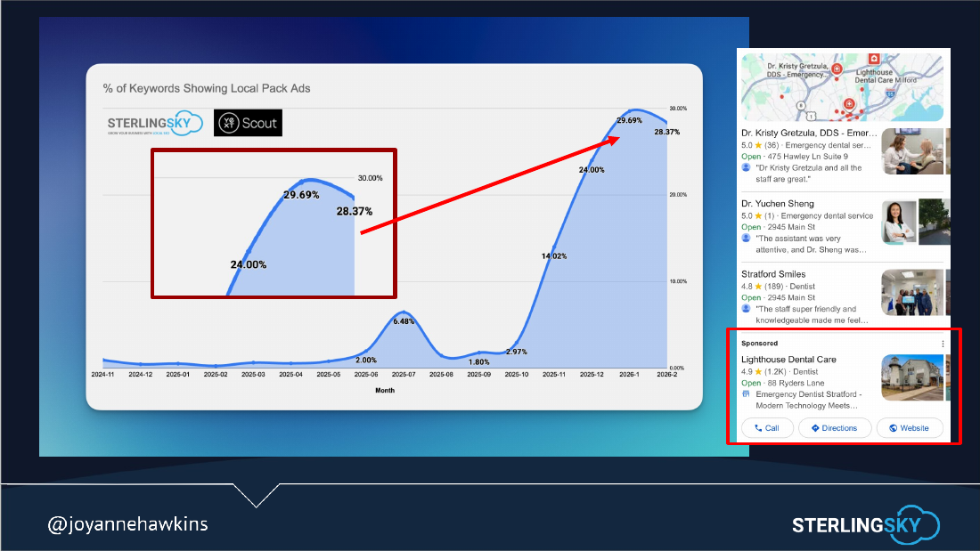Click the @joyannehawkins handle
The image size is (980, 551).
click(127, 523)
